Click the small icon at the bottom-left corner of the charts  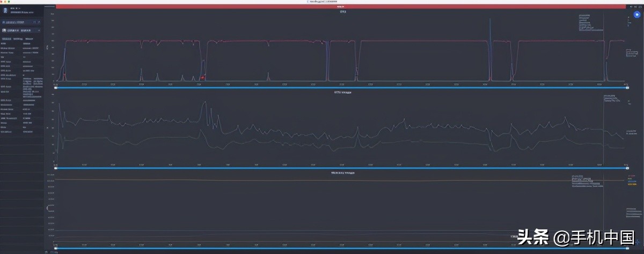[46, 250]
